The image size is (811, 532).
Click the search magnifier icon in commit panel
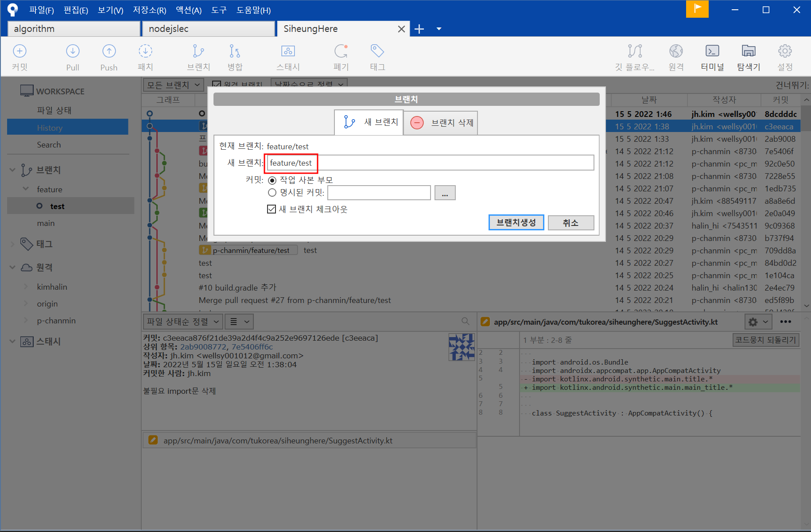click(x=465, y=321)
